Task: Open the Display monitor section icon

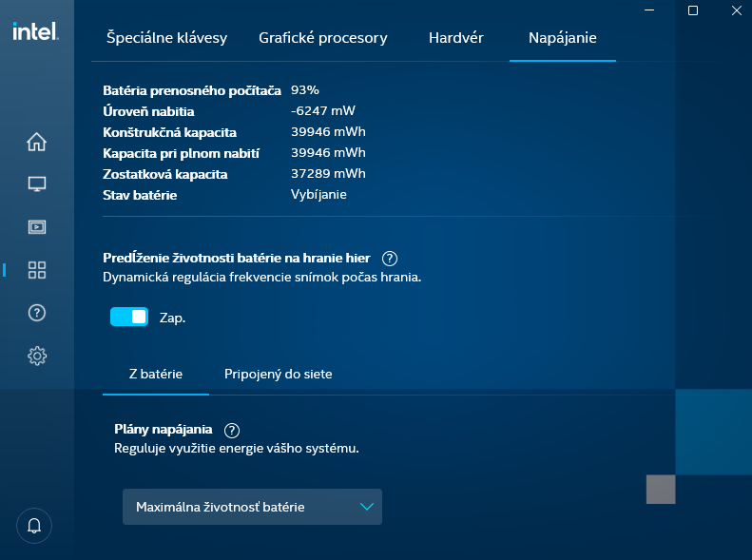Action: click(36, 184)
